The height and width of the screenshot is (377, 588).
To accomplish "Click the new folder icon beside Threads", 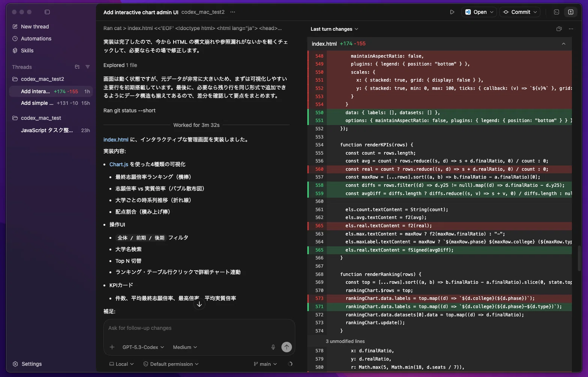I will [77, 67].
